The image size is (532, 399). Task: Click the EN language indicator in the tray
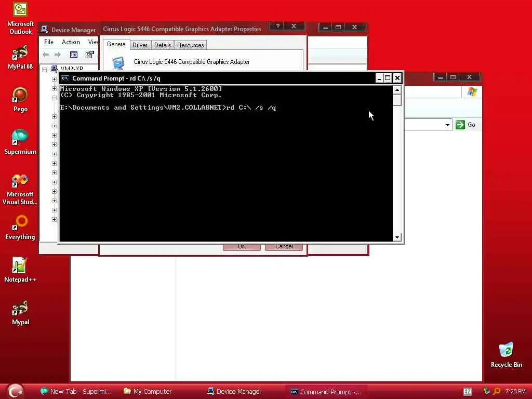pos(468,392)
